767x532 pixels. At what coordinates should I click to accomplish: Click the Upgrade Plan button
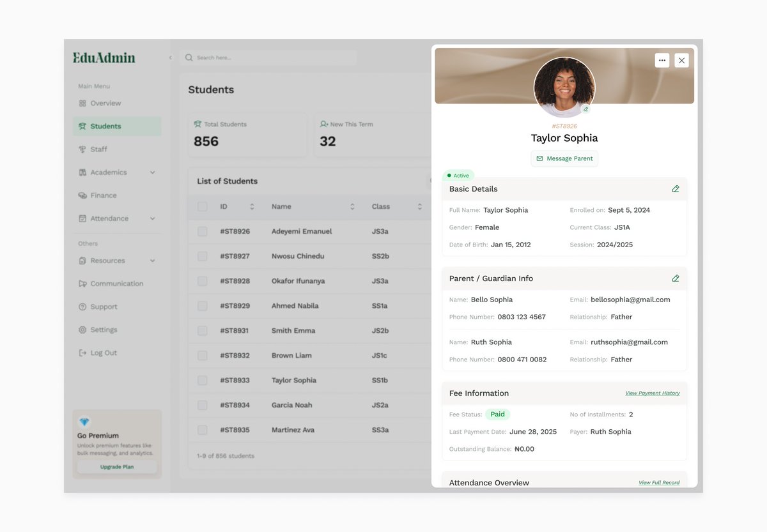pos(117,467)
